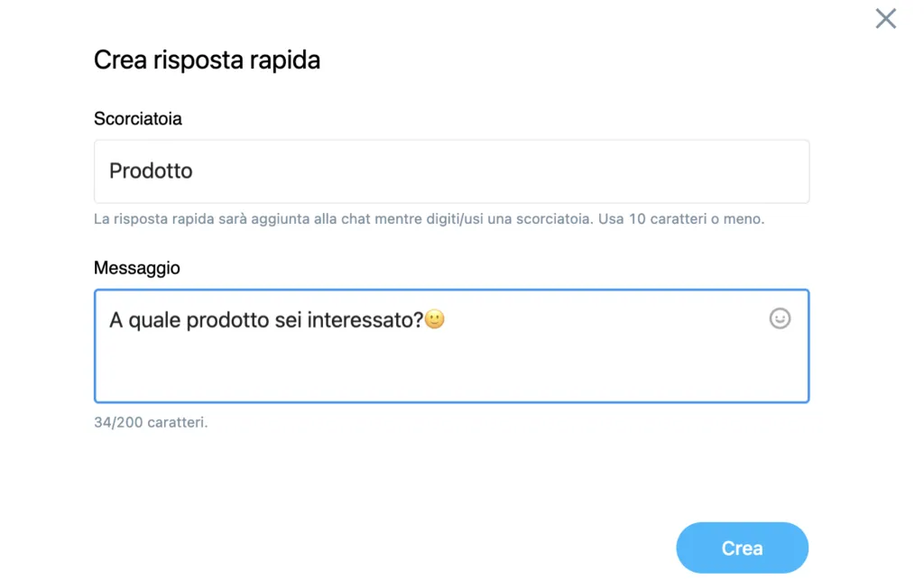
Task: Open the emoji picker in Messaggio field
Action: tap(779, 318)
